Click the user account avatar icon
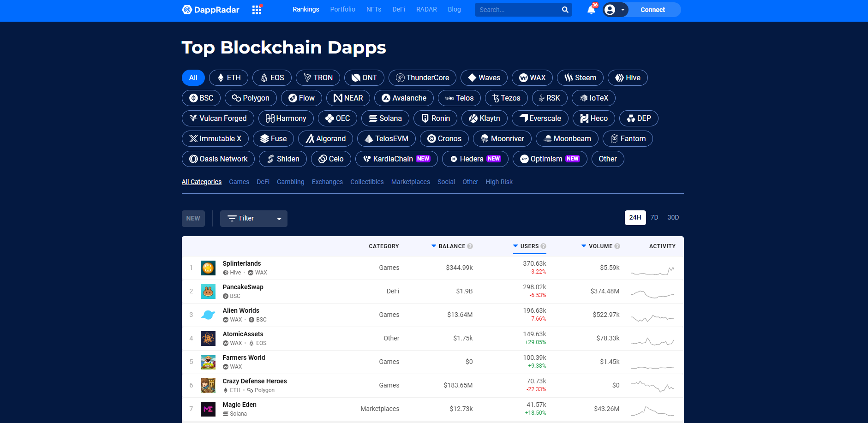This screenshot has width=868, height=423. tap(610, 10)
